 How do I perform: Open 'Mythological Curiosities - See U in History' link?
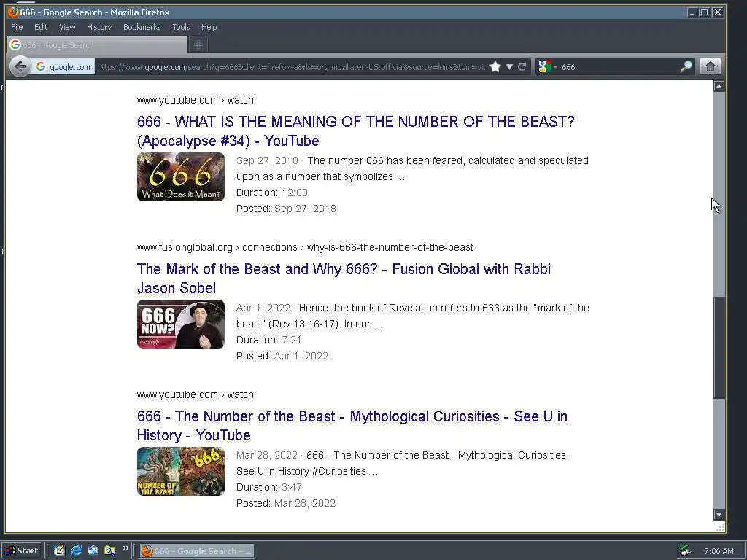pos(352,425)
